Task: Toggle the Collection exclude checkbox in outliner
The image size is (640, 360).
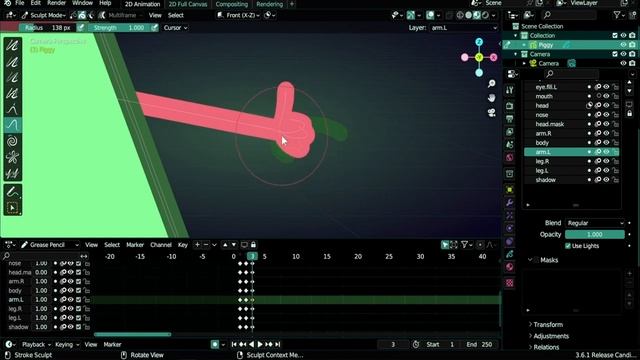Action: (x=615, y=36)
